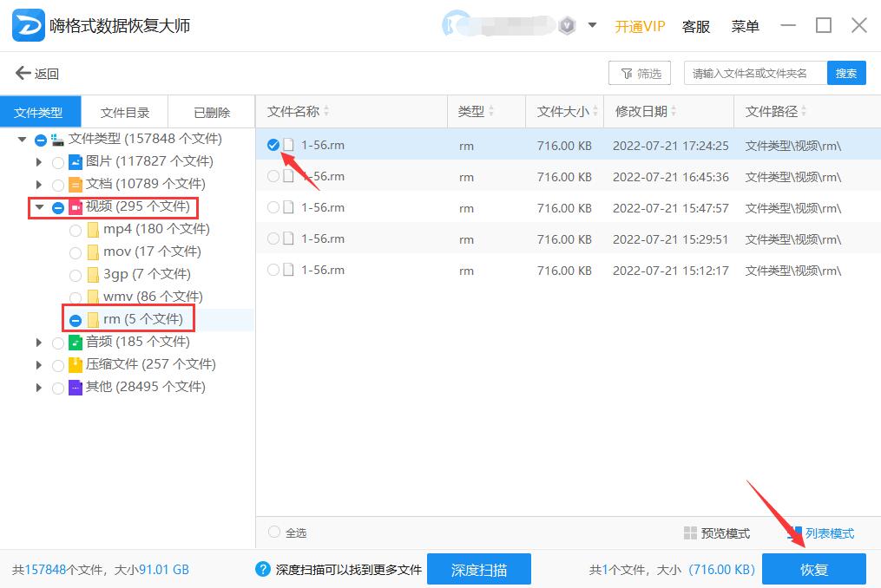Expand the 音频 tree node
The width and height of the screenshot is (881, 588).
pos(38,342)
